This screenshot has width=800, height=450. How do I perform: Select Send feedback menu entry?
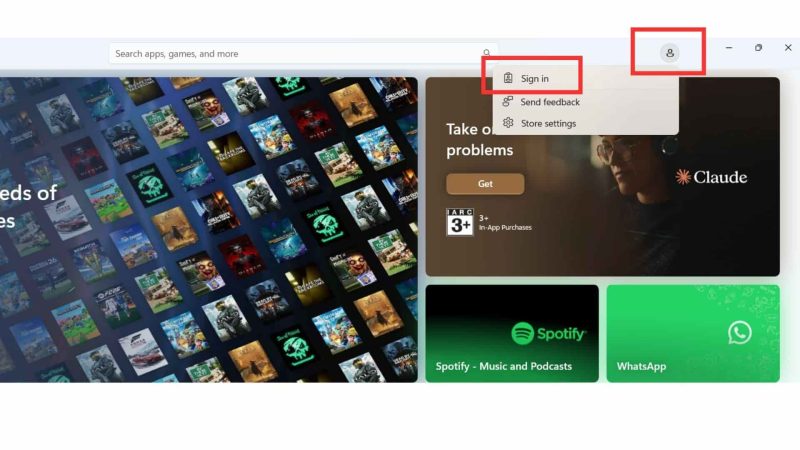586,102
